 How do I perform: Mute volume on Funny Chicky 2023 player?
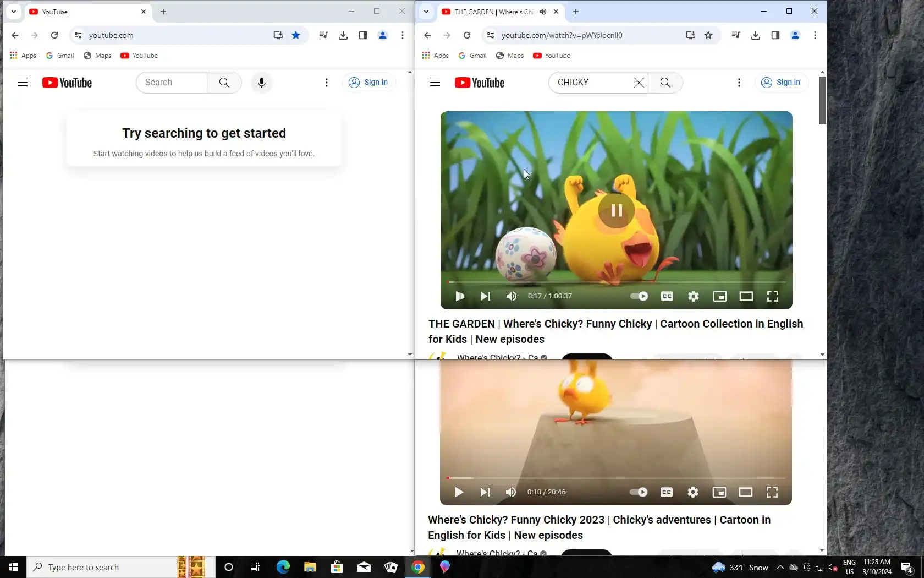coord(511,492)
